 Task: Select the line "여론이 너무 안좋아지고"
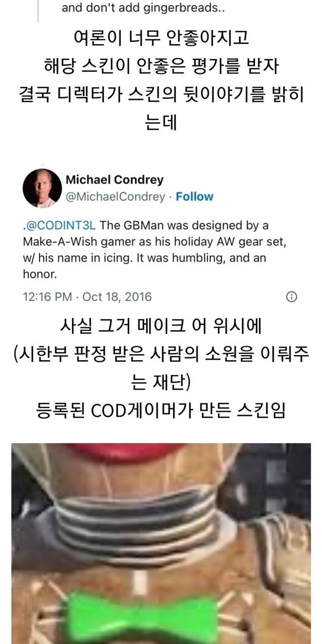tap(161, 40)
